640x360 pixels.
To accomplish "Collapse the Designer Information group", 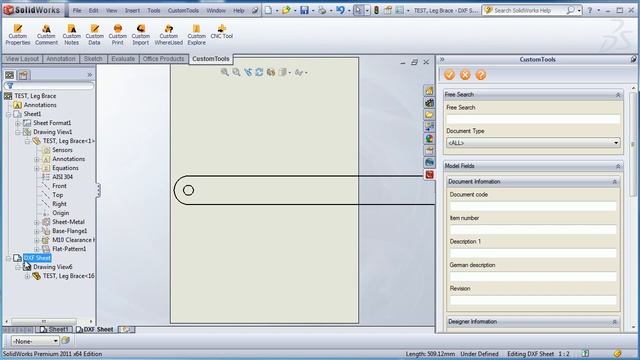I will (x=614, y=322).
